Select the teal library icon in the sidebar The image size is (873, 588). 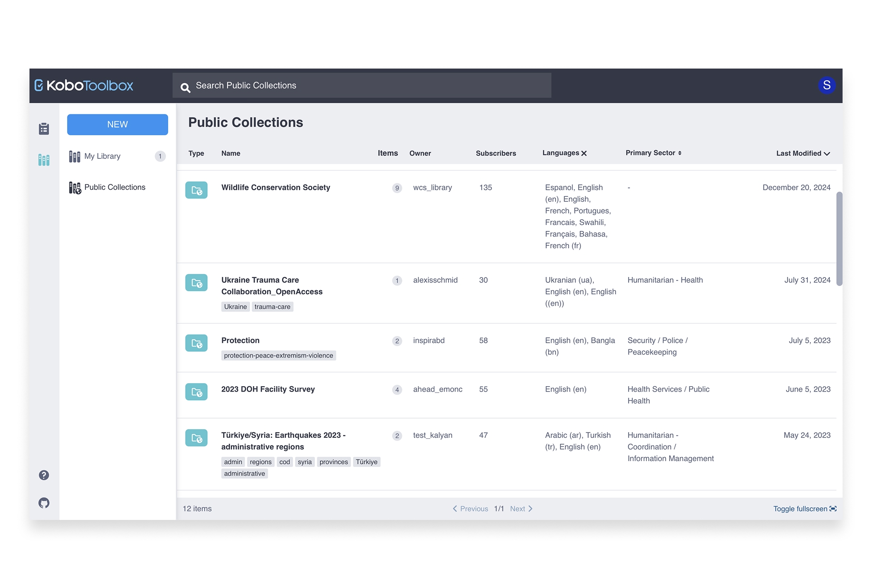pos(44,160)
